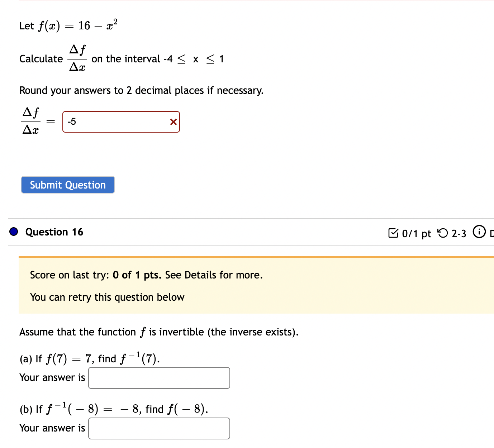
Task: Open the info circle icon for Question 16
Action: tap(479, 232)
